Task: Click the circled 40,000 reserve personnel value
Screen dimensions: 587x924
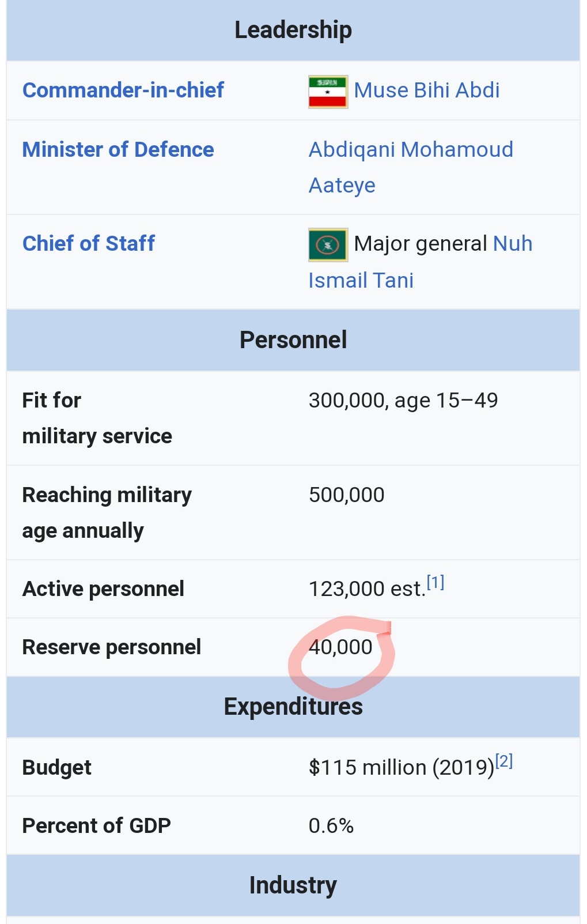Action: click(x=340, y=647)
